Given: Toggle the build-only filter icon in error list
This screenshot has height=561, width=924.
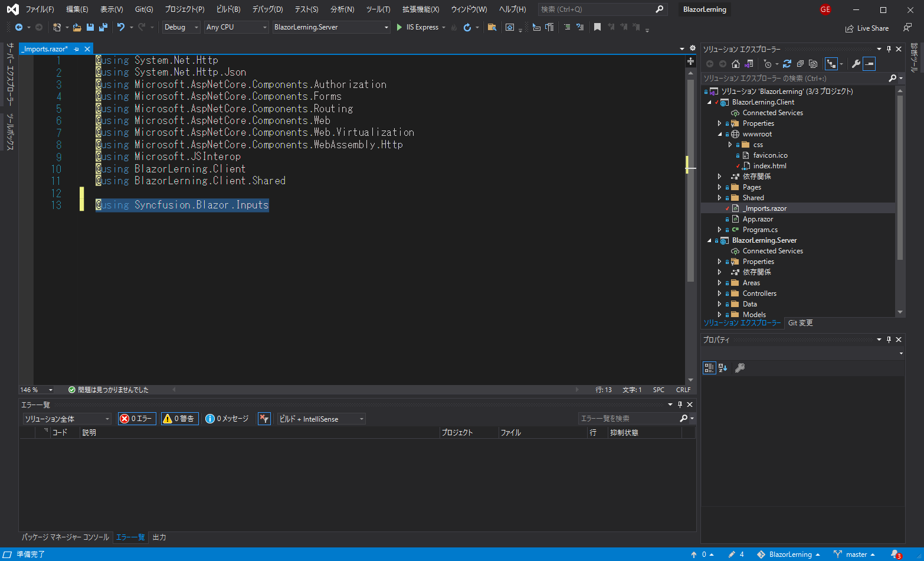Looking at the screenshot, I should click(x=264, y=419).
